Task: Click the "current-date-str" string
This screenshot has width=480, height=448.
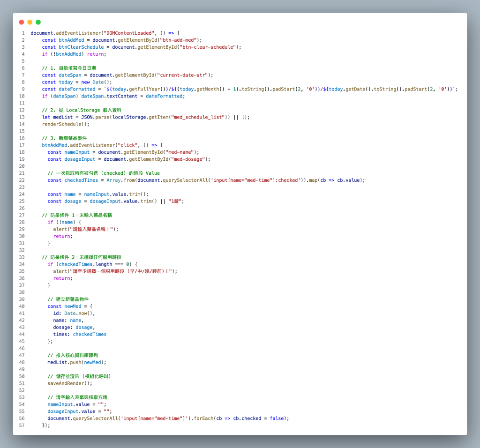Action: (182, 75)
